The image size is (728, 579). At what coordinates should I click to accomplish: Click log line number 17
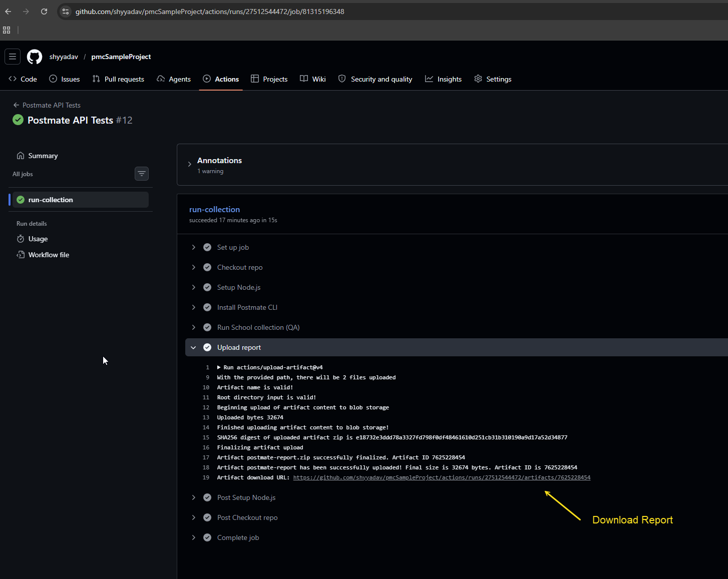206,457
